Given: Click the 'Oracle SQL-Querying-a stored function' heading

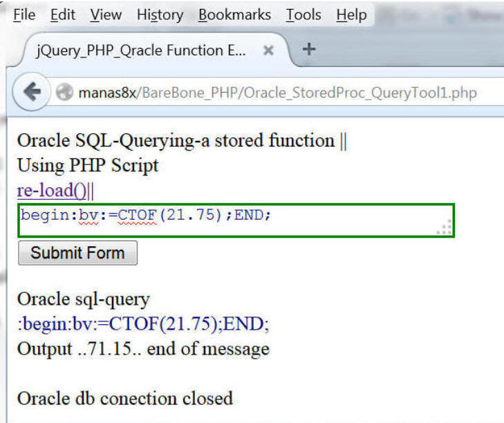Looking at the screenshot, I should tap(176, 141).
